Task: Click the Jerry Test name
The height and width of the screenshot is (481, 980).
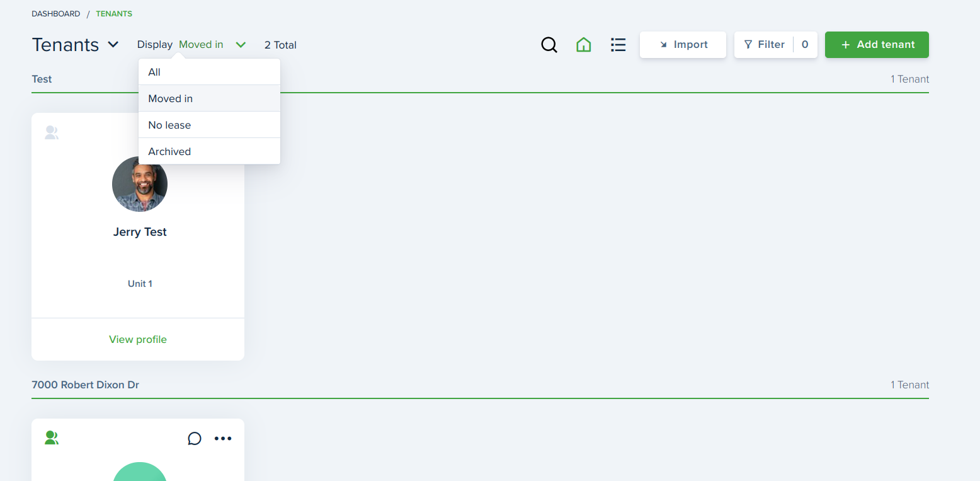Action: [140, 232]
